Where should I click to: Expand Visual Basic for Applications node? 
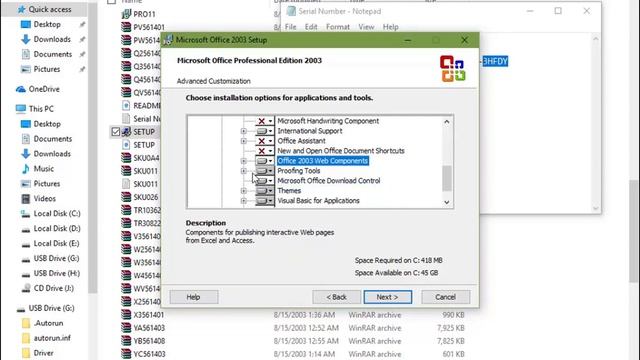(244, 201)
